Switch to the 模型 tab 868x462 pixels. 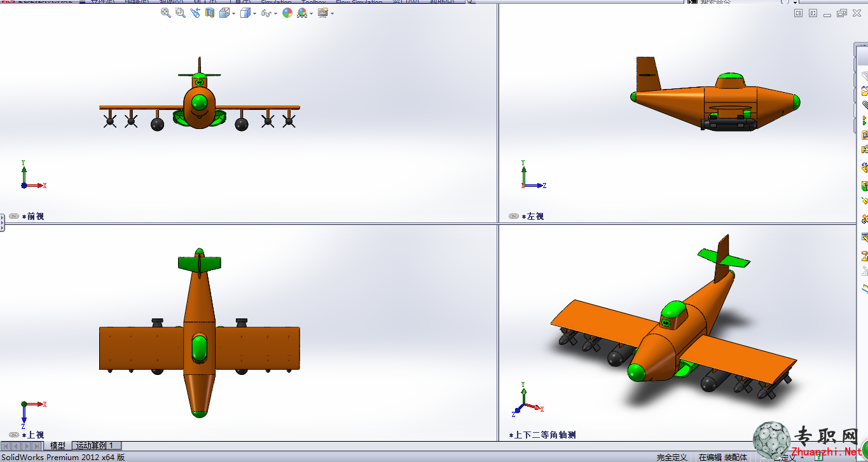click(58, 445)
